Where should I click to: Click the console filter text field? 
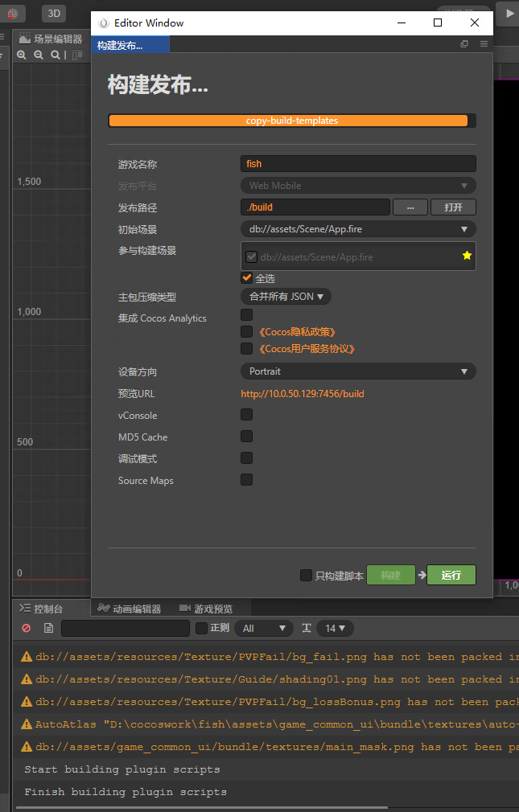point(126,628)
